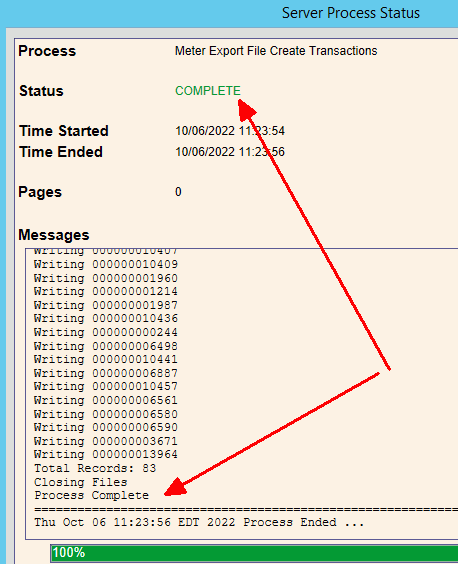Image resolution: width=458 pixels, height=564 pixels.
Task: Click the Time Started label
Action: click(x=64, y=131)
